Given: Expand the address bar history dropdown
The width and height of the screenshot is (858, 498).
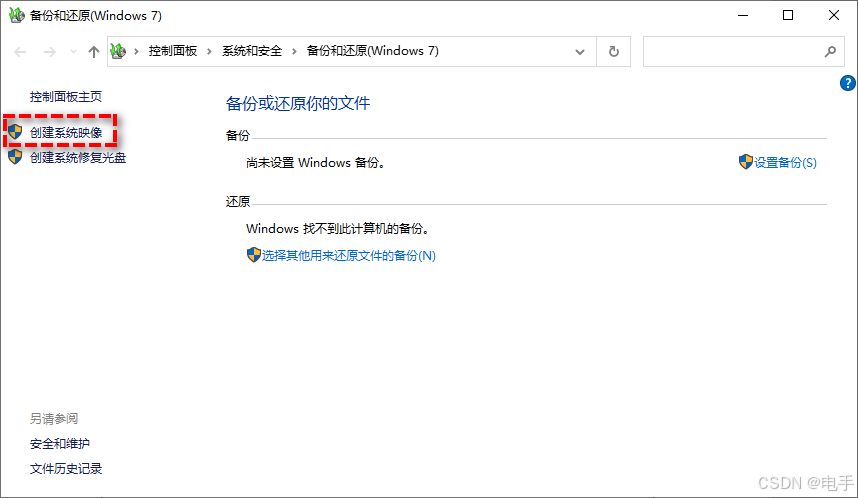Looking at the screenshot, I should [x=580, y=51].
